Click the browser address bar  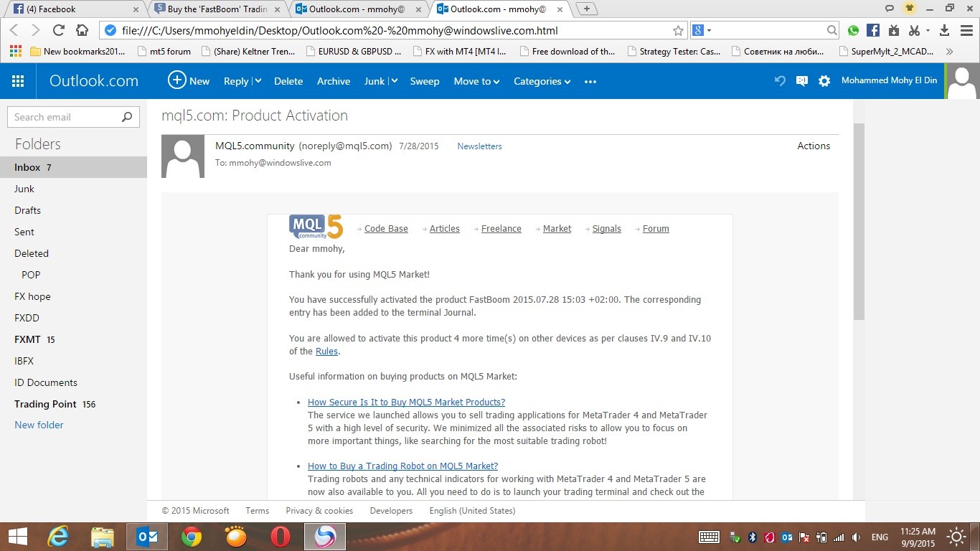point(395,30)
